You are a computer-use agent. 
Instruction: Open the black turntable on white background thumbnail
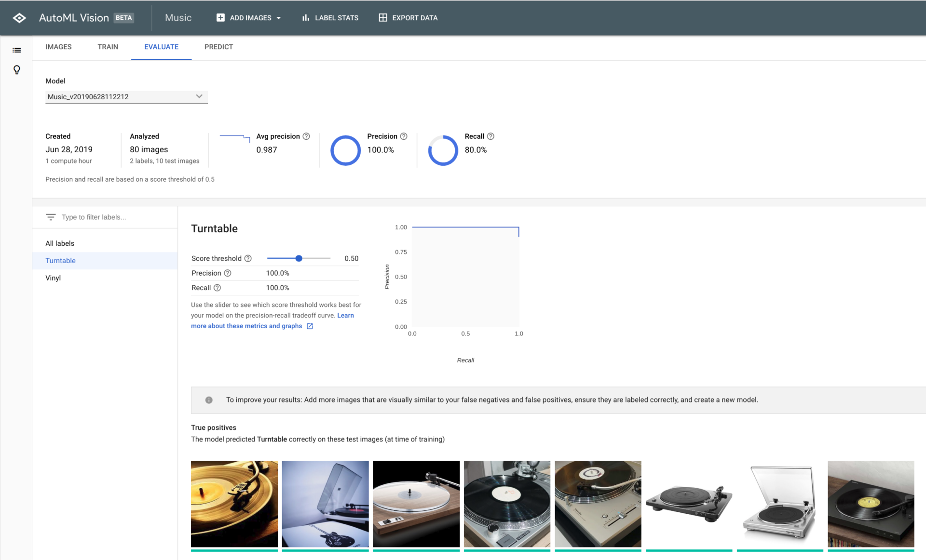tap(689, 504)
